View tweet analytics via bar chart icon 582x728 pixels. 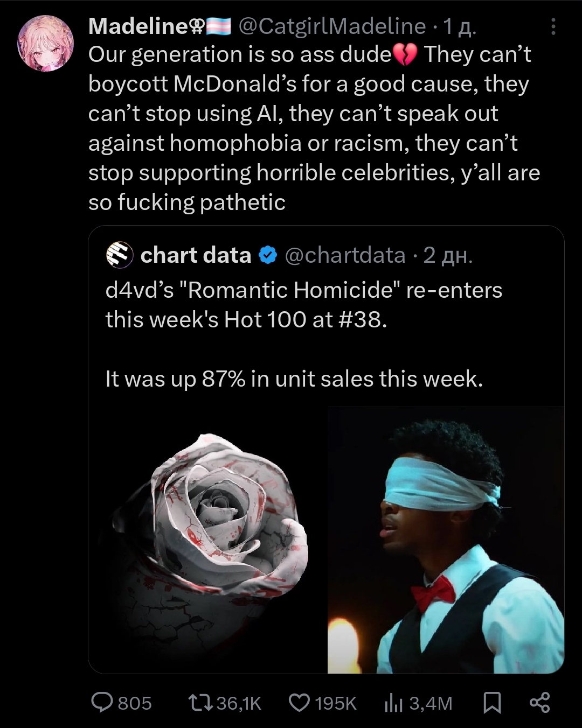click(393, 702)
